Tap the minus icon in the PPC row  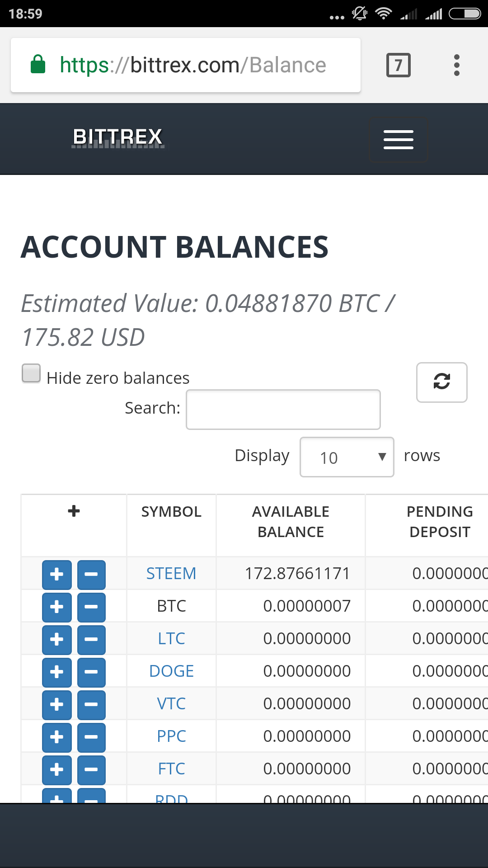[91, 737]
